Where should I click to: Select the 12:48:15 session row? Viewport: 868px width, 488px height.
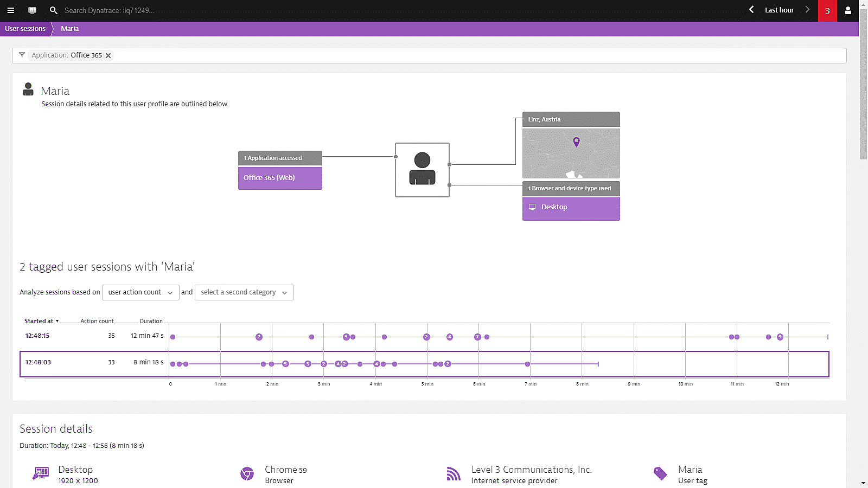click(x=424, y=337)
